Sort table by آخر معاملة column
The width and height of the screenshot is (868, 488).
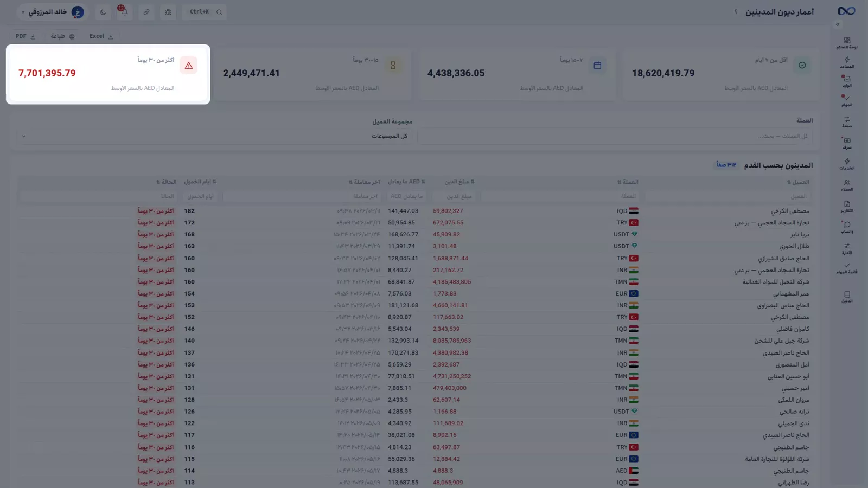[365, 182]
